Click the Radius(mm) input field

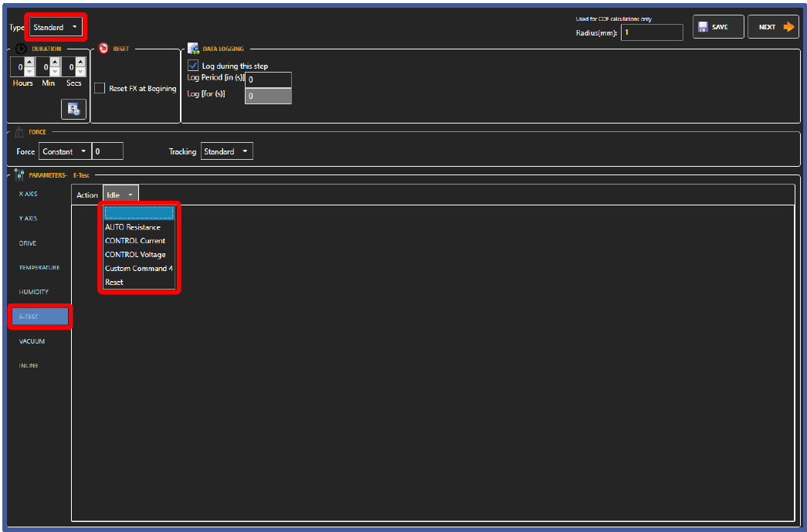click(652, 32)
